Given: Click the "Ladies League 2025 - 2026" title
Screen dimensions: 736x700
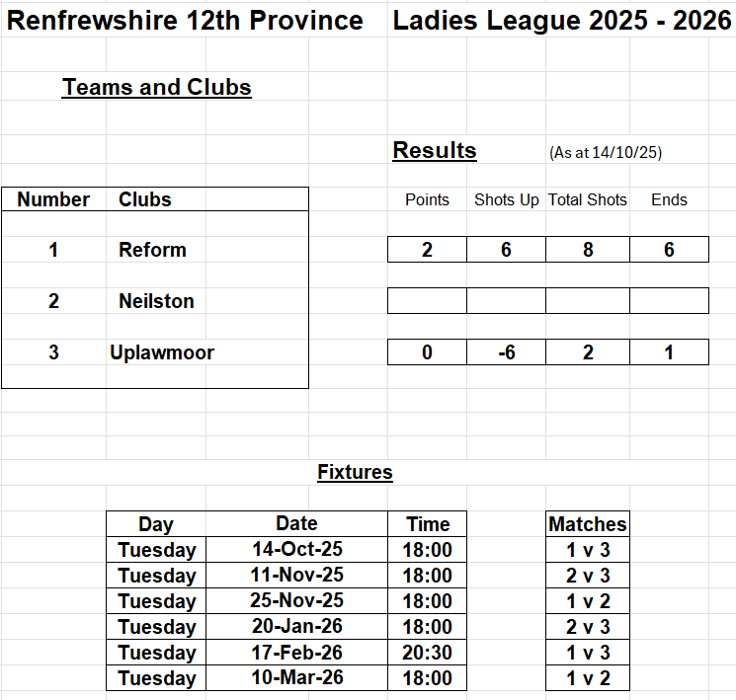Looking at the screenshot, I should click(x=562, y=21).
